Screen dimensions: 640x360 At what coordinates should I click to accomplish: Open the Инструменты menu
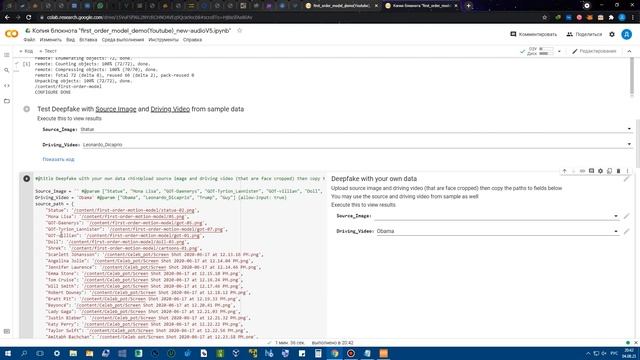click(x=163, y=40)
